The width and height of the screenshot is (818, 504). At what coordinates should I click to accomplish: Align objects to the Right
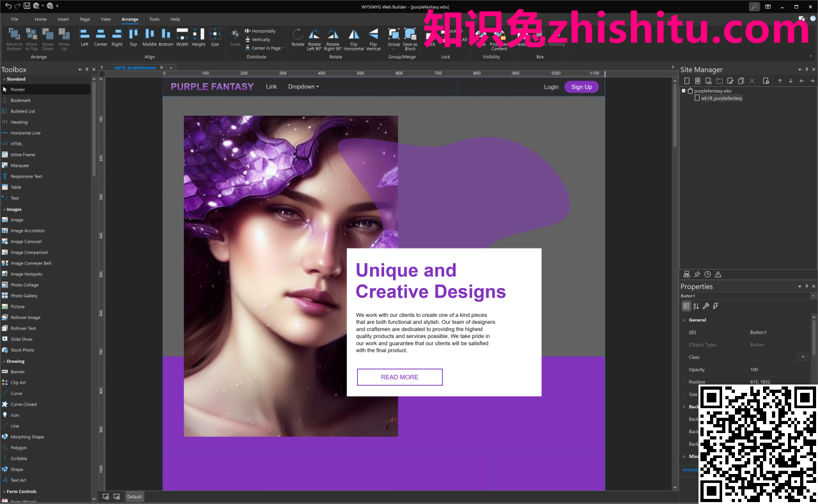[x=117, y=36]
